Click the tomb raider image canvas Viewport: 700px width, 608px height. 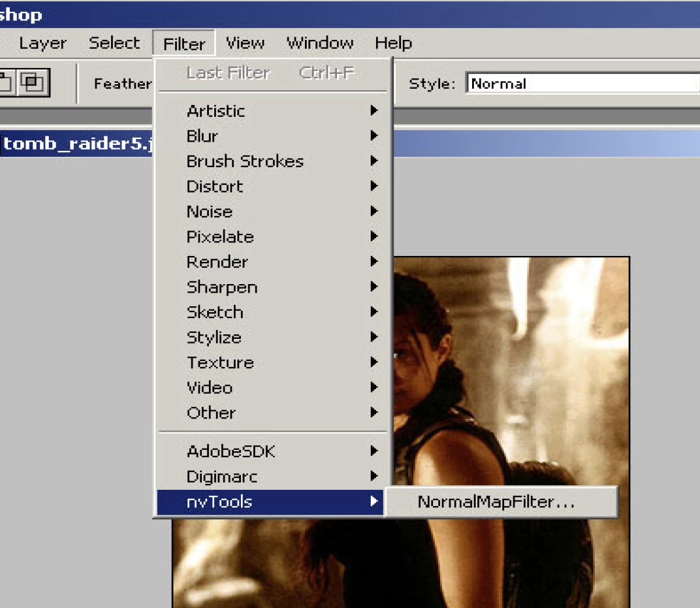(511, 370)
